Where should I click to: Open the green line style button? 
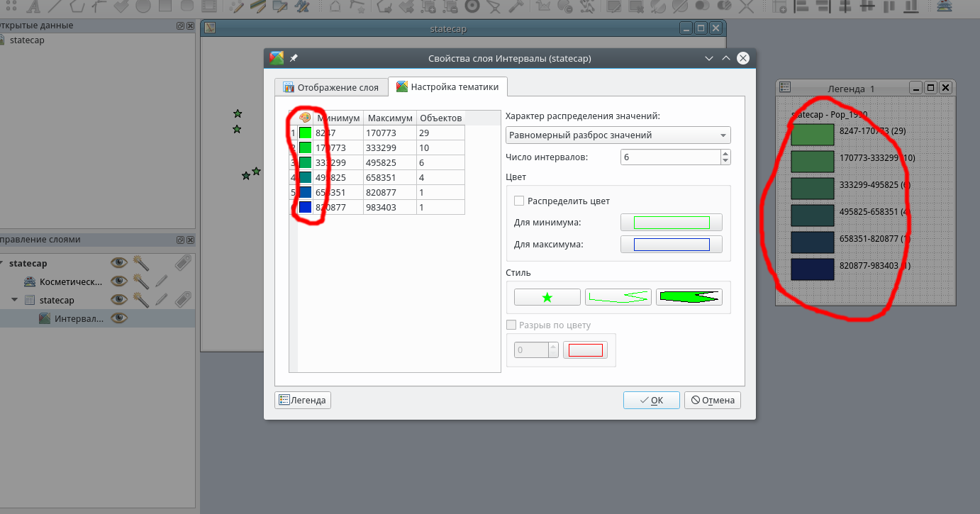(x=618, y=298)
